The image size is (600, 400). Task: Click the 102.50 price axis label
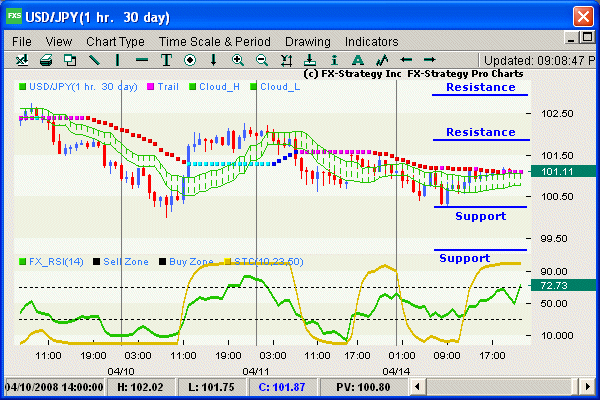pyautogui.click(x=557, y=114)
